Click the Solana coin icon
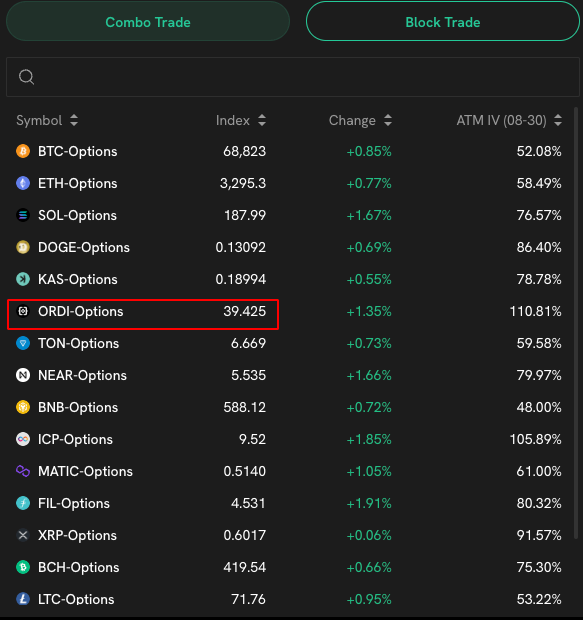Screen dimensions: 583x620 click(23, 215)
